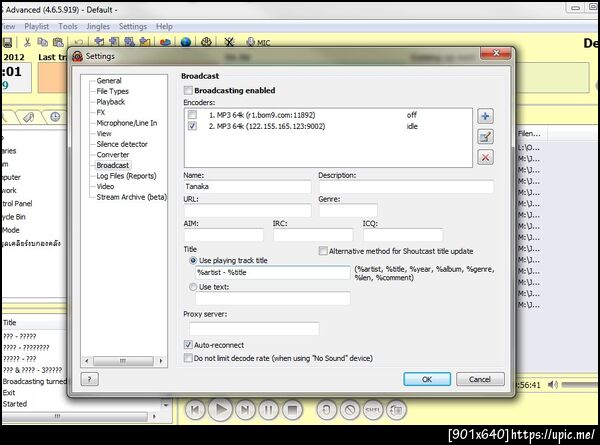This screenshot has width=600, height=445.
Task: Click the Undo arrow icon in toolbar
Action: coord(78,42)
